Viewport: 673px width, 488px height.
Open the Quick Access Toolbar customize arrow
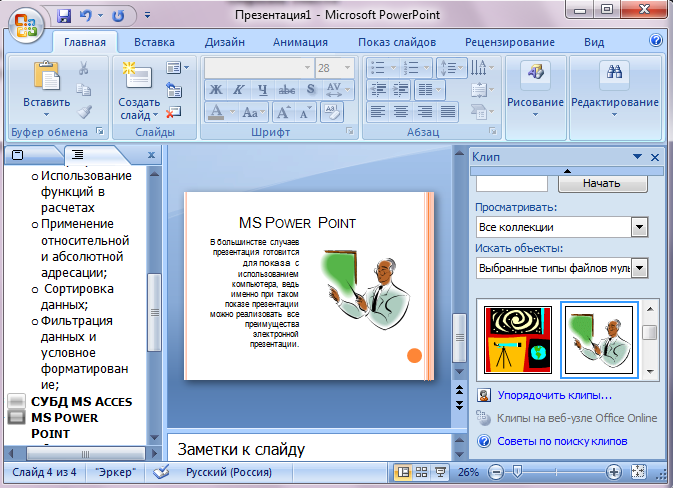(147, 15)
